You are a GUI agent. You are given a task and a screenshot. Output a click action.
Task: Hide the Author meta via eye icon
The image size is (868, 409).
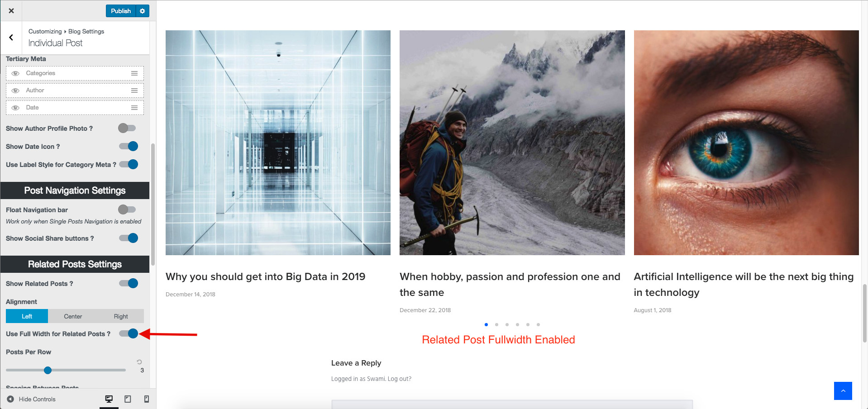[15, 90]
